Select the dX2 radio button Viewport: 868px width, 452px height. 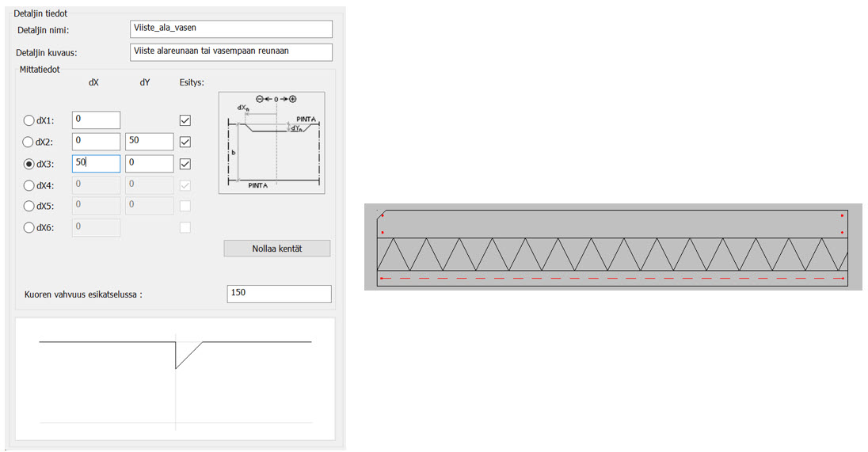coord(29,142)
